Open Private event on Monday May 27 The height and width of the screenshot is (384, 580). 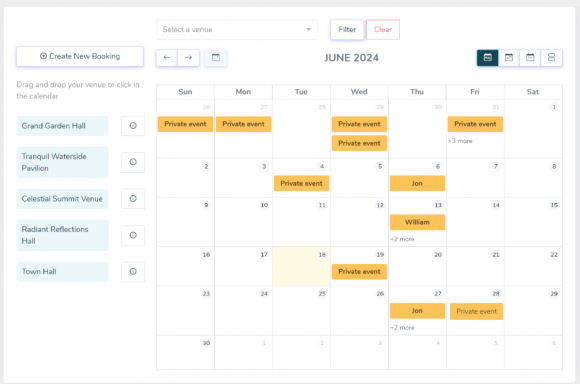coord(243,124)
